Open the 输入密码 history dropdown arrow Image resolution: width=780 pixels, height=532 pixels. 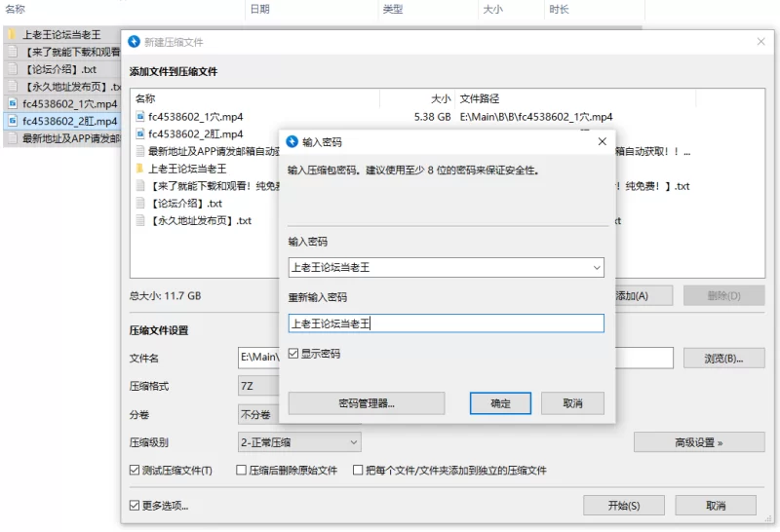point(597,268)
